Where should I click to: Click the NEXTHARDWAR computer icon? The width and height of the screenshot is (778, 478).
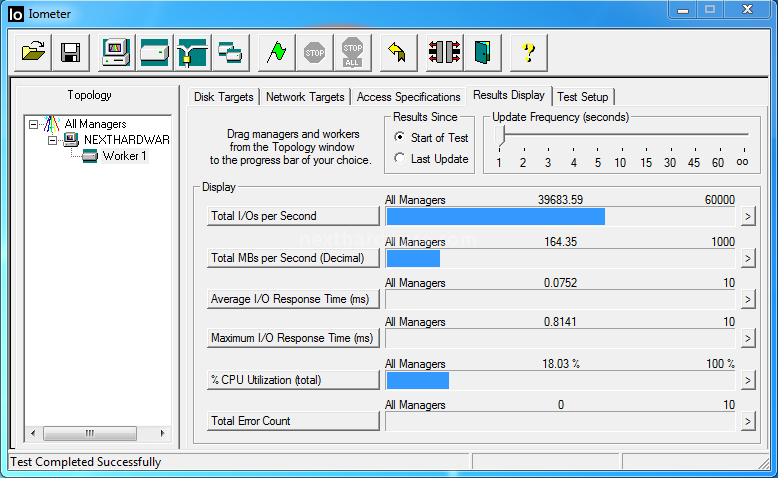(71, 140)
